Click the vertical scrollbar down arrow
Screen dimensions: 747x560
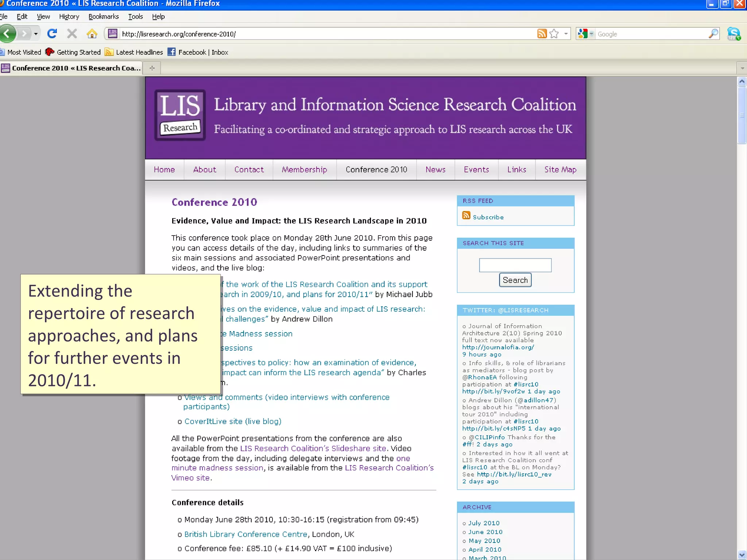point(742,555)
